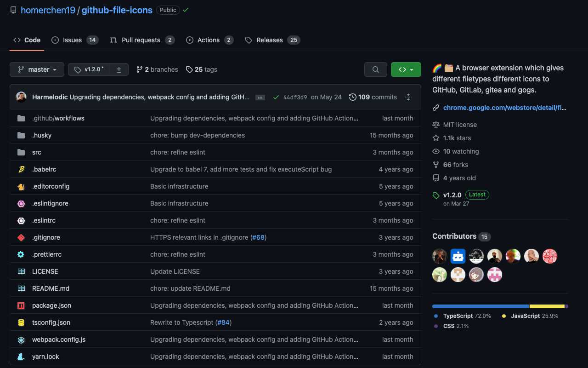
Task: Click the green verified commit checkmark
Action: coord(276,97)
